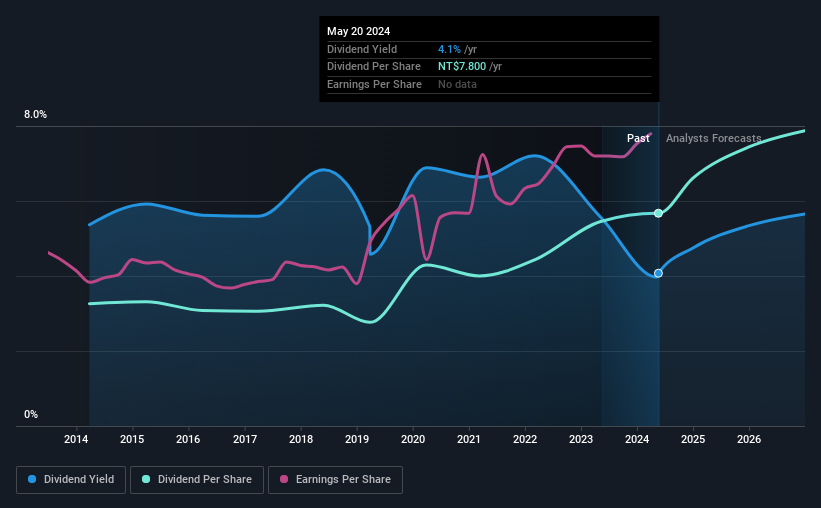
Task: Select the teal Dividend Per Share data point marker
Action: click(658, 213)
